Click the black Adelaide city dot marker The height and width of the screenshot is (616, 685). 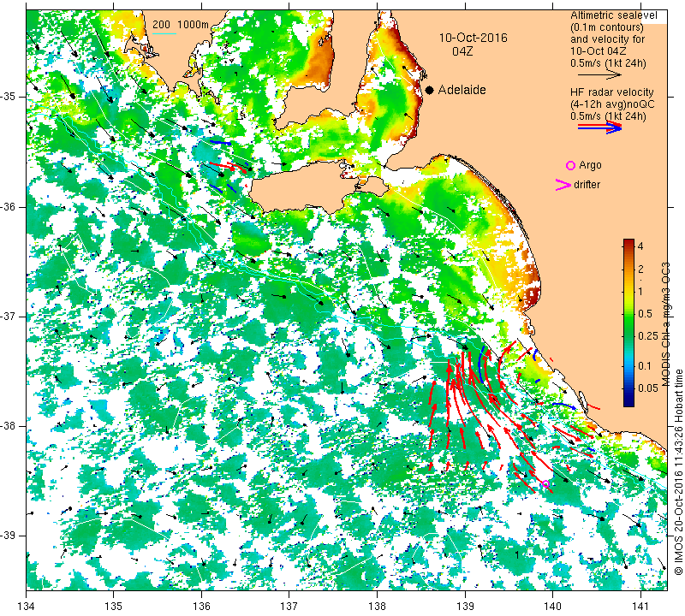pos(430,91)
